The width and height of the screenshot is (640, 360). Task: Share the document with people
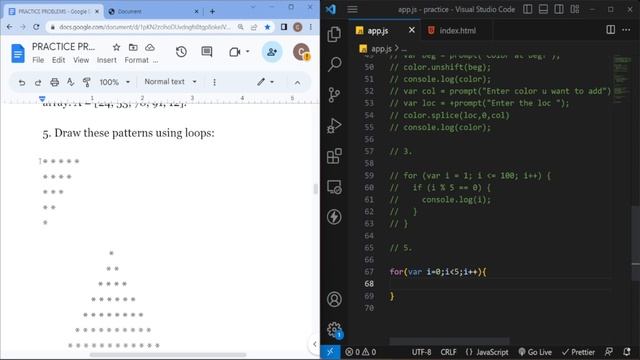[x=272, y=52]
